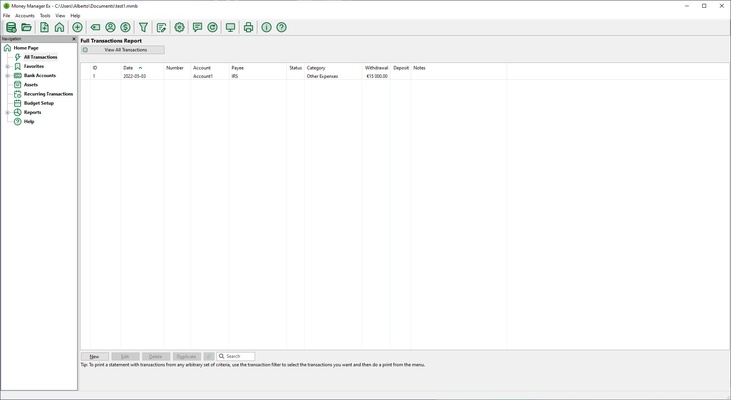Open the File menu

[x=7, y=15]
